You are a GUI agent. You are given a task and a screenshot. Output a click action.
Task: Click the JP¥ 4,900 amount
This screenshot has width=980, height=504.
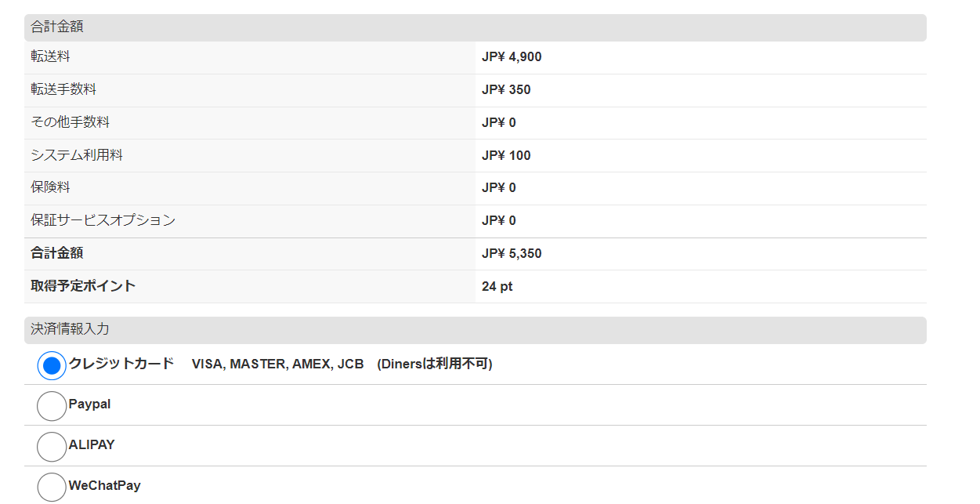coord(512,57)
